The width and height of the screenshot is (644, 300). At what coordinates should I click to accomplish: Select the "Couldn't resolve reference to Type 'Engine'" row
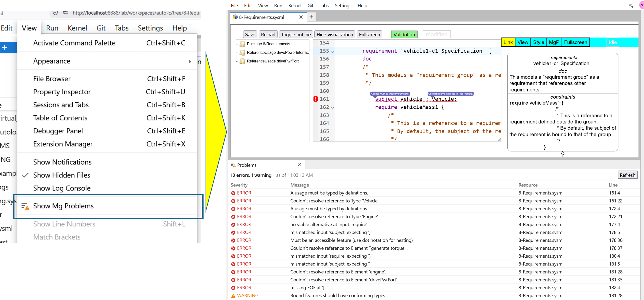coord(434,217)
